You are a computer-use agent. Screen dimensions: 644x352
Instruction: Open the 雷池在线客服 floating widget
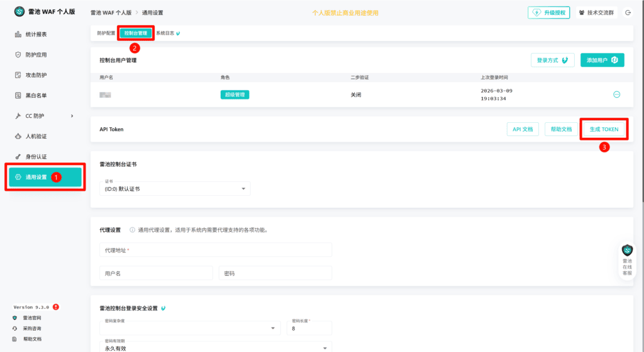627,260
